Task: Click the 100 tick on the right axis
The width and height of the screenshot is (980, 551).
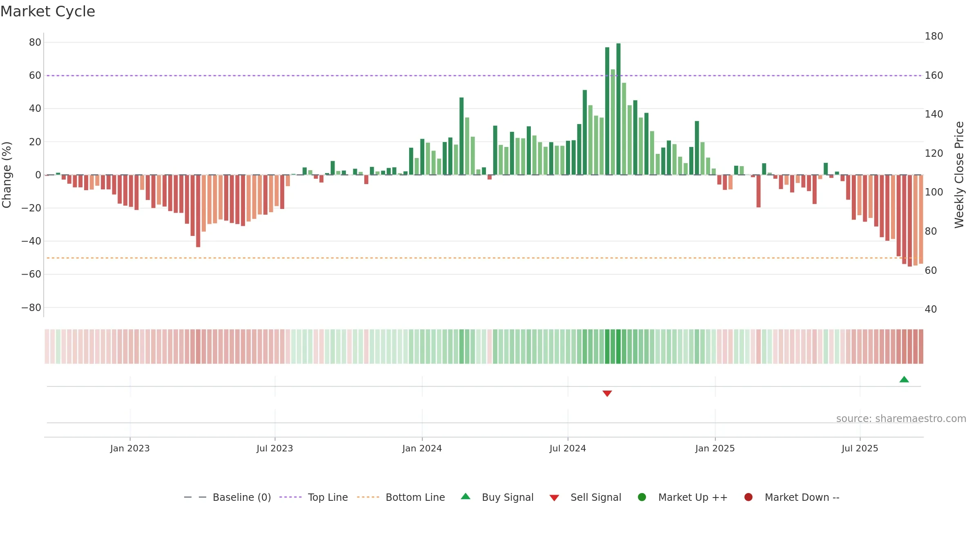Action: 934,192
